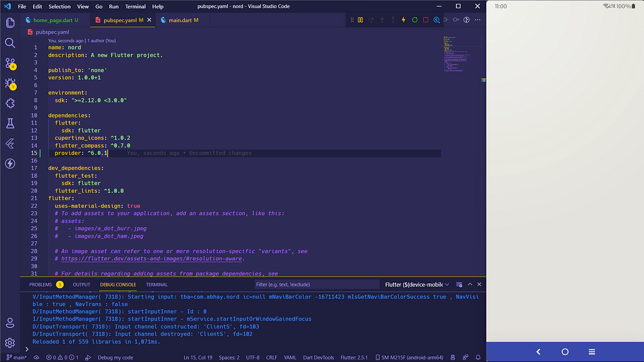The width and height of the screenshot is (644, 362).
Task: Open notifications bell in status bar
Action: pyautogui.click(x=478, y=358)
